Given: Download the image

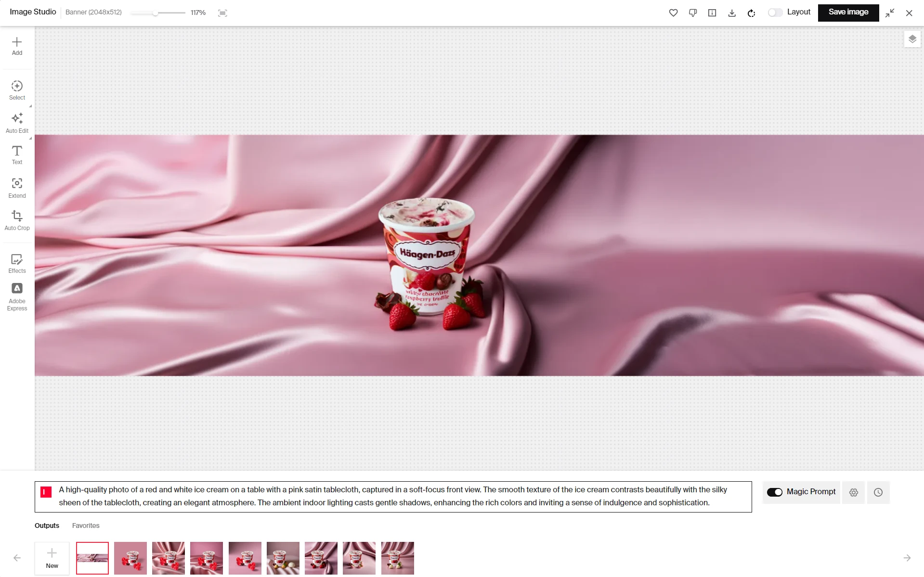Looking at the screenshot, I should click(732, 13).
